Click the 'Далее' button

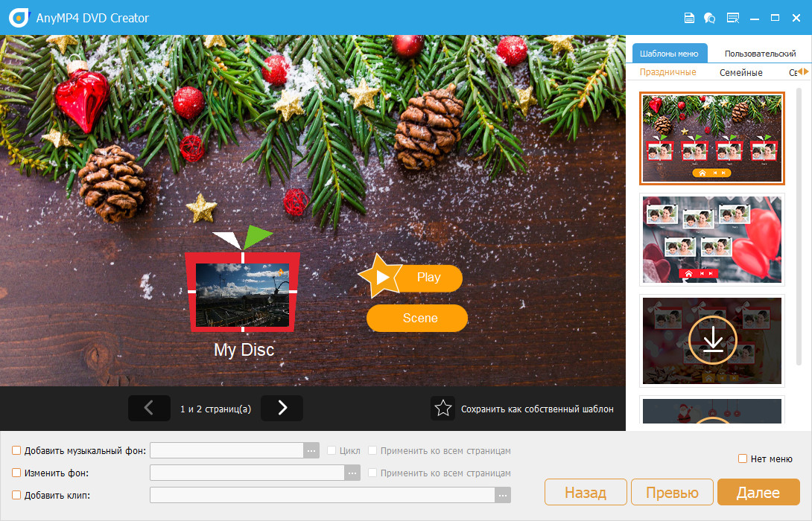click(758, 492)
